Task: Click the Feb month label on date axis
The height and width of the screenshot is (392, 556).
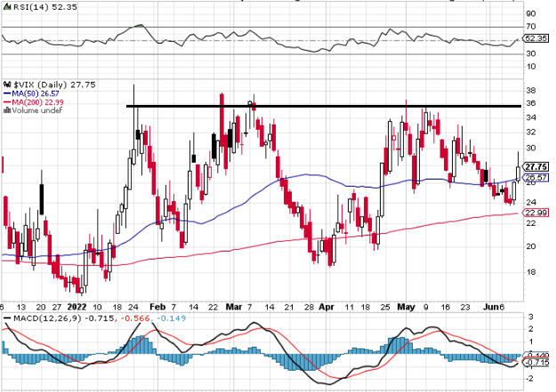Action: click(x=157, y=307)
